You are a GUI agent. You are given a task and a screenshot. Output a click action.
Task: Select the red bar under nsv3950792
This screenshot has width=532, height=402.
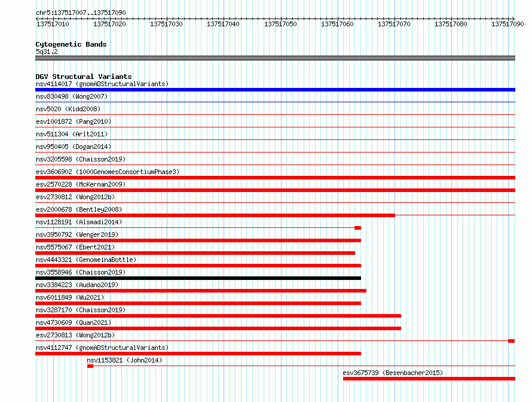(x=198, y=240)
